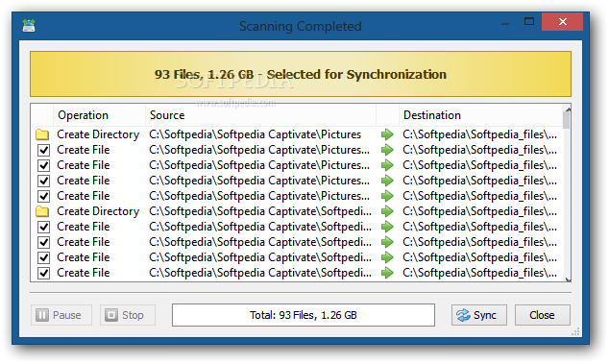609x364 pixels.
Task: Click the Close button at the bottom right
Action: 542,315
